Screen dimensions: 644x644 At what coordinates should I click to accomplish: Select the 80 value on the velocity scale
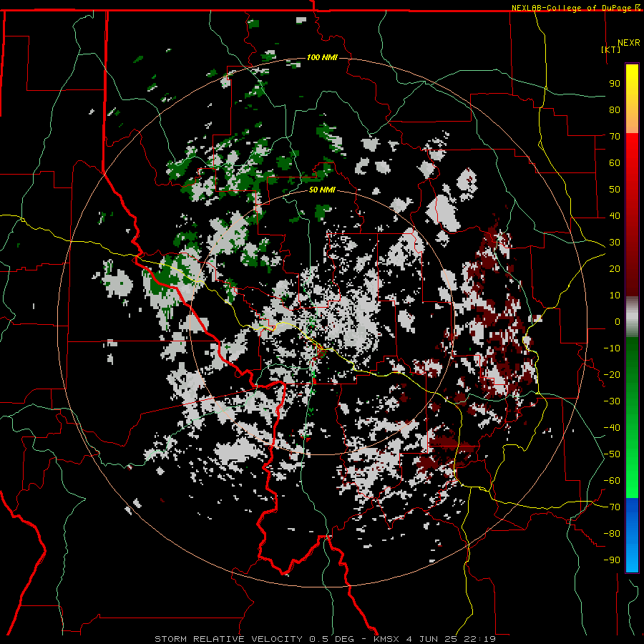click(x=615, y=109)
